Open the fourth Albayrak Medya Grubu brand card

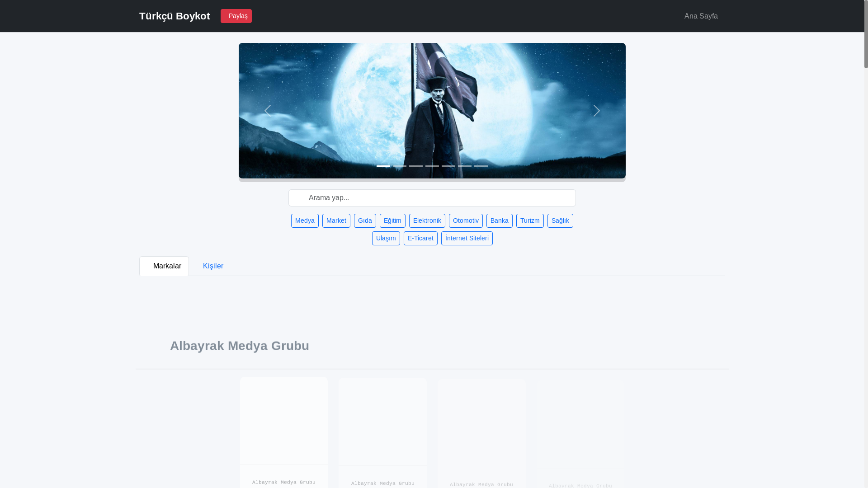pos(580,434)
